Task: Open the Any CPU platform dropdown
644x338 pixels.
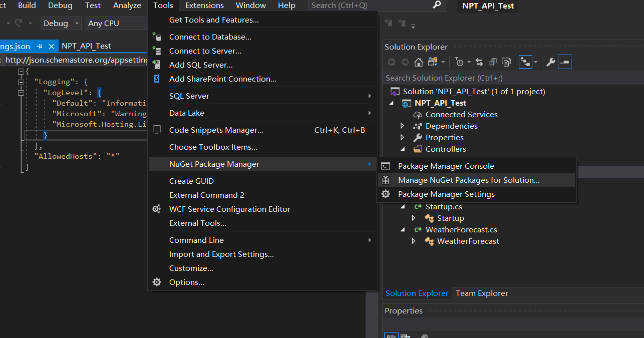Action: coord(116,24)
